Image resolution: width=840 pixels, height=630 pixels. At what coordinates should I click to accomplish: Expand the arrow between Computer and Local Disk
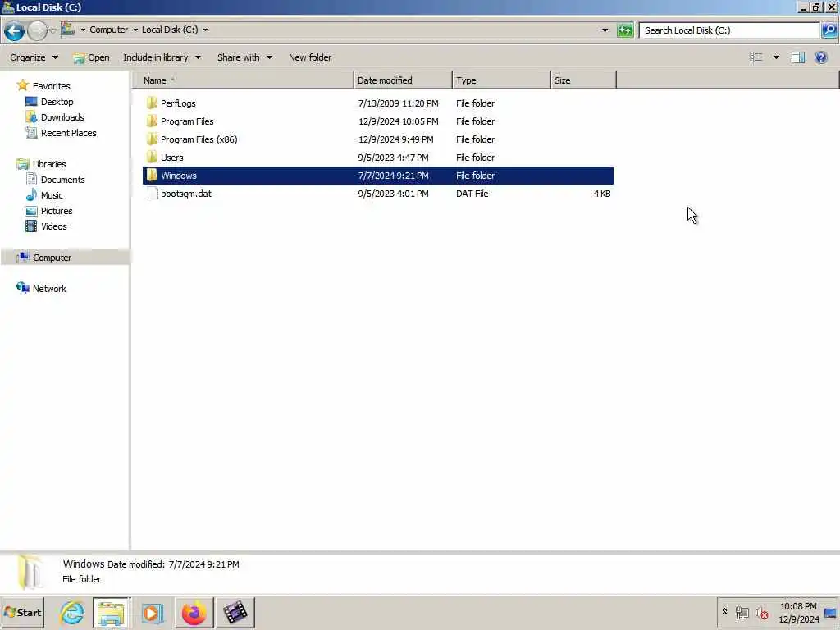[x=135, y=30]
